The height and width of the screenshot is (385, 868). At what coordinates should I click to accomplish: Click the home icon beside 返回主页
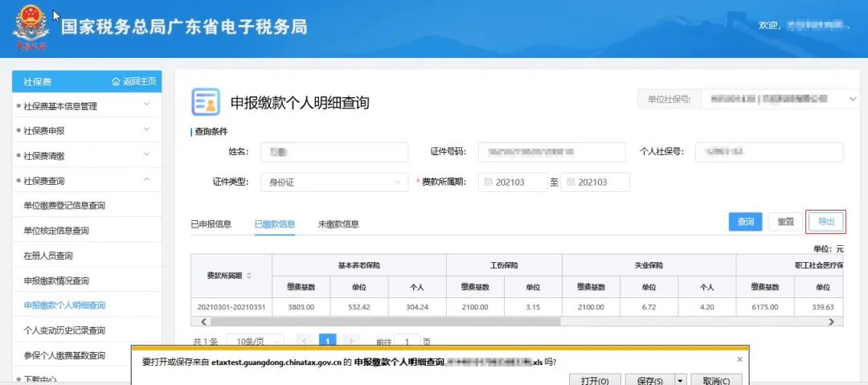116,81
